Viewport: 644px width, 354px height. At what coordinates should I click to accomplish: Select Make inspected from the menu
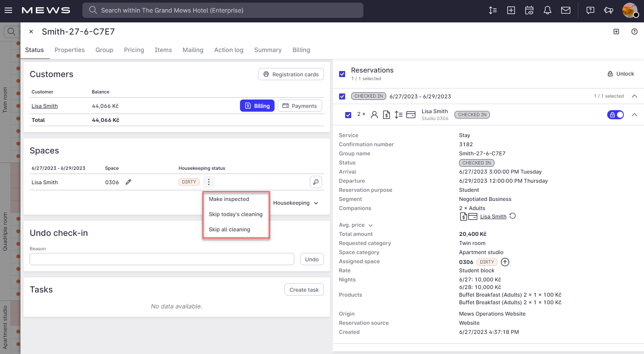tap(229, 199)
